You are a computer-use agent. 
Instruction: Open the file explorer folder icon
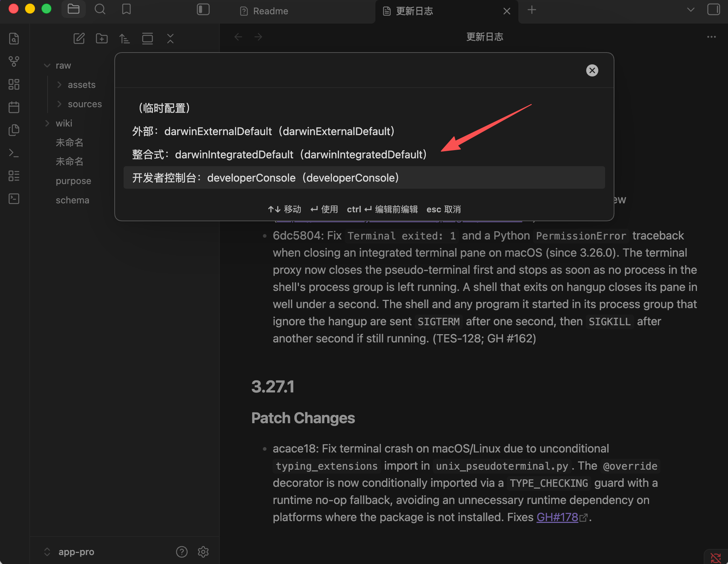click(74, 9)
